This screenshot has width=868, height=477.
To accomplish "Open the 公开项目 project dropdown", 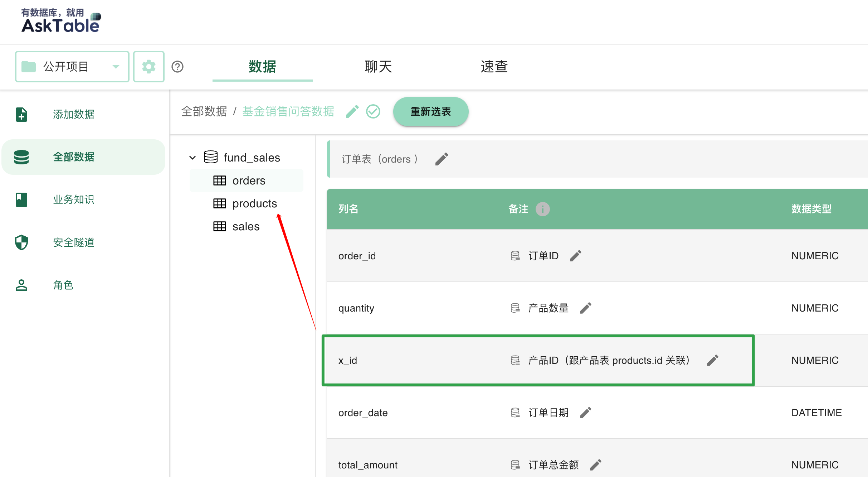I will pos(72,67).
